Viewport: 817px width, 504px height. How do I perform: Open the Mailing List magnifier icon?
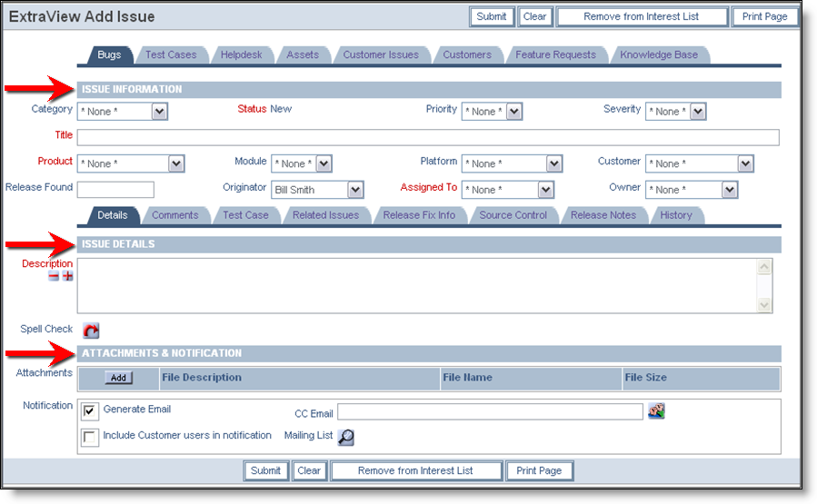click(346, 437)
